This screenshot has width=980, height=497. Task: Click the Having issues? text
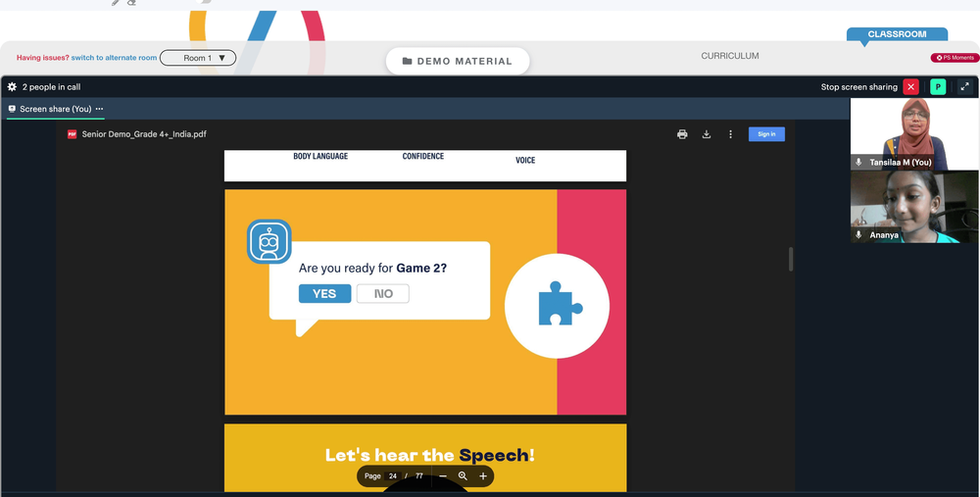pyautogui.click(x=42, y=58)
